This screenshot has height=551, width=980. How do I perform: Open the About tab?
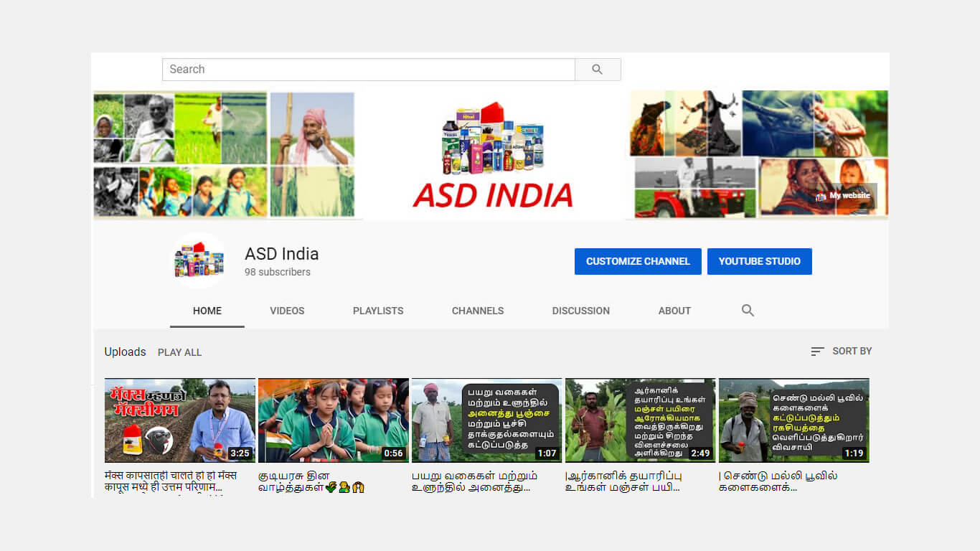pos(674,311)
